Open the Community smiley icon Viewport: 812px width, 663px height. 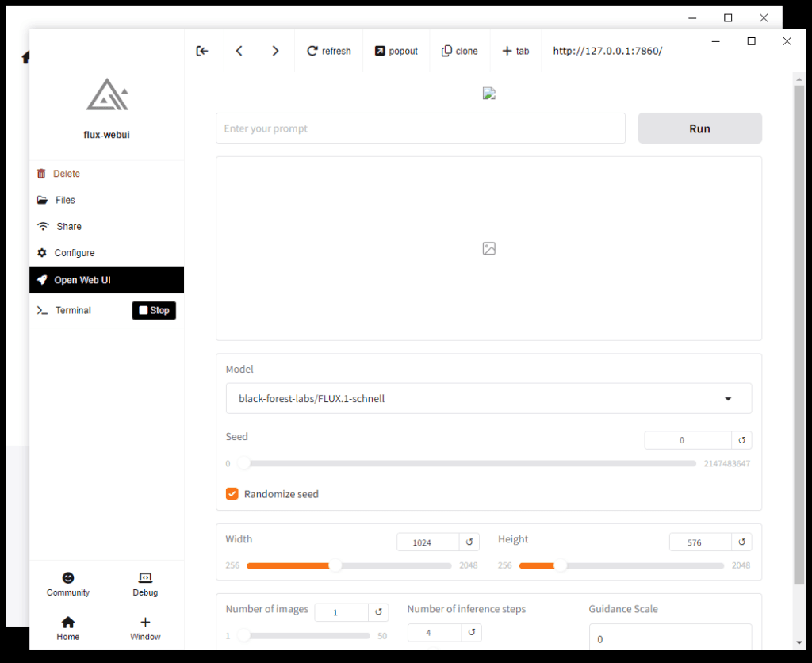click(x=68, y=577)
